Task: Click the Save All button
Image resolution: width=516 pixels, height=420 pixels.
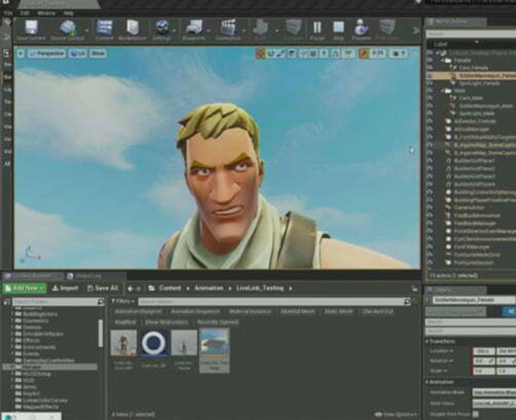Action: click(103, 289)
